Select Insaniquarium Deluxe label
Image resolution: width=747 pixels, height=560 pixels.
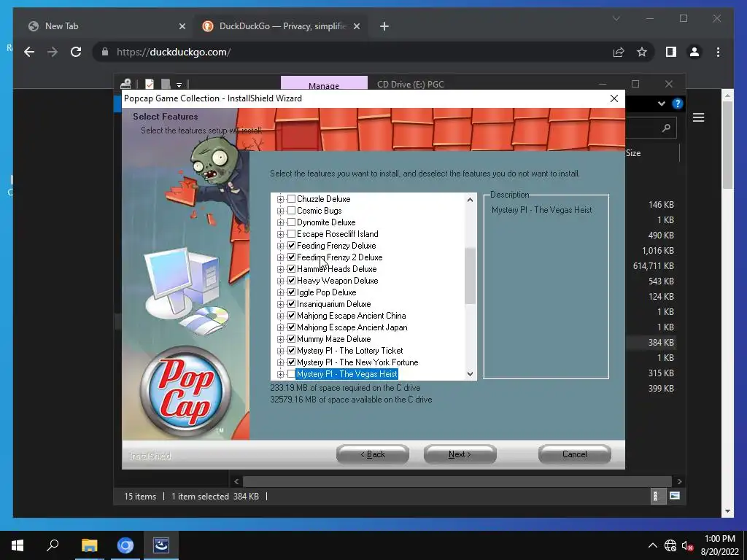point(333,304)
